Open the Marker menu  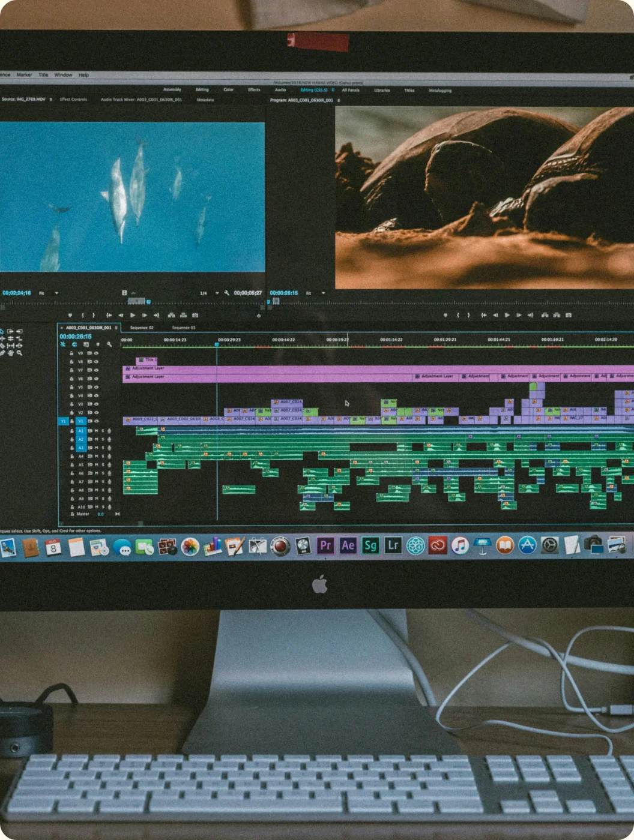(x=24, y=75)
